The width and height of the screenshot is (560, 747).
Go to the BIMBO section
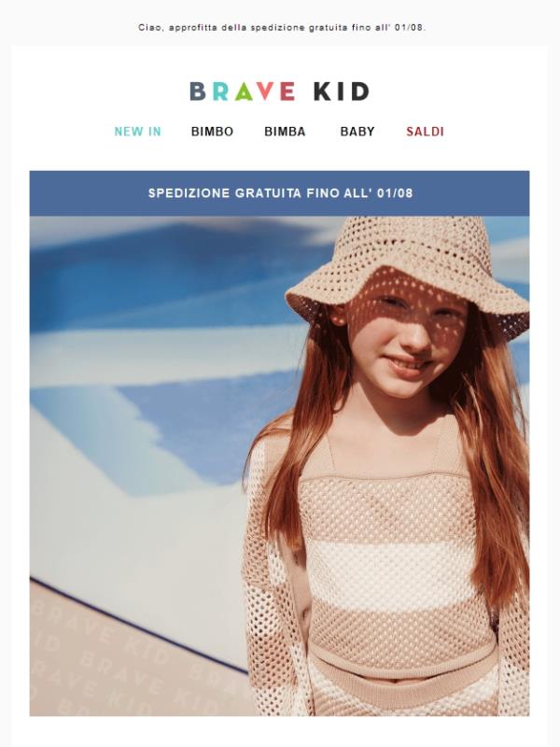pyautogui.click(x=212, y=132)
